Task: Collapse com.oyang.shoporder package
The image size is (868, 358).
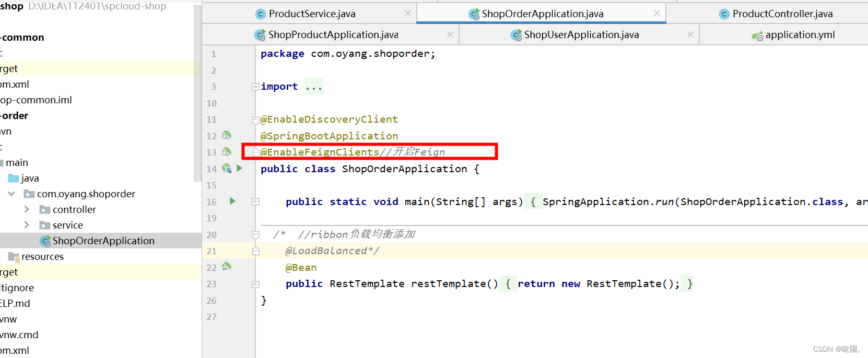Action: 11,194
